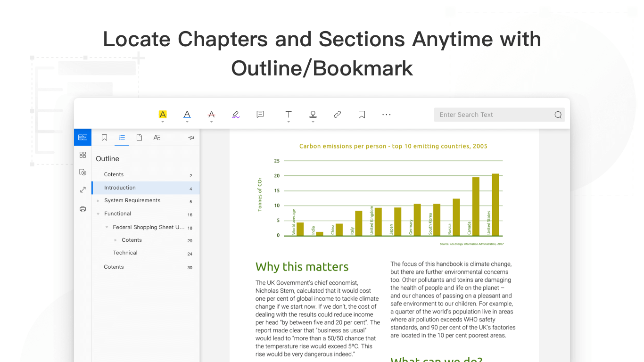Switch to the page thumbnails panel tab
Image resolution: width=644 pixels, height=362 pixels.
click(x=139, y=138)
